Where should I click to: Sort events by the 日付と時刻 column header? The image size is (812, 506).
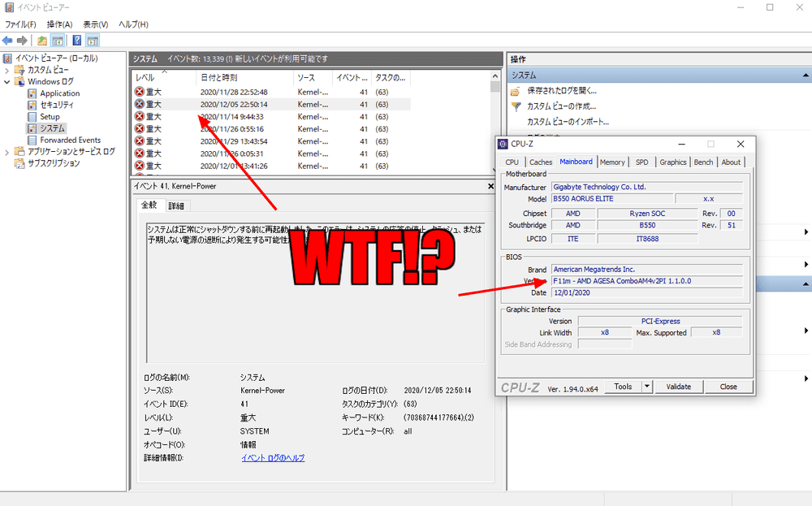click(244, 77)
